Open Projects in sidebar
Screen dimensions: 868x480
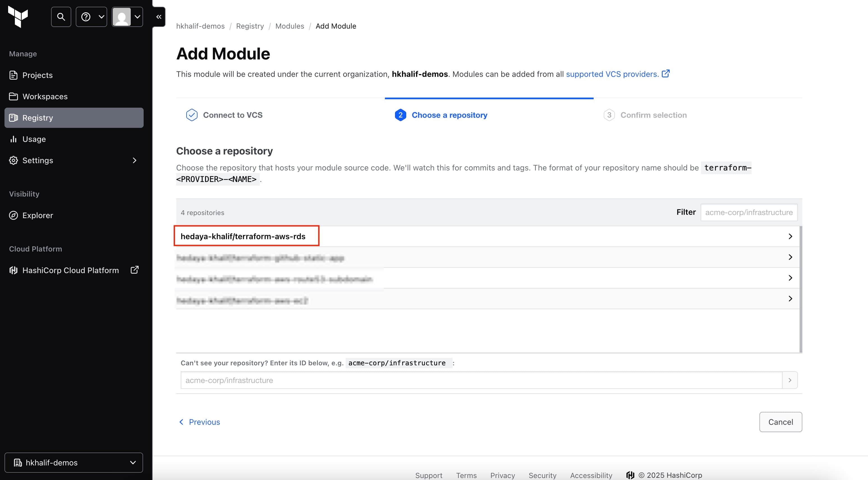37,75
